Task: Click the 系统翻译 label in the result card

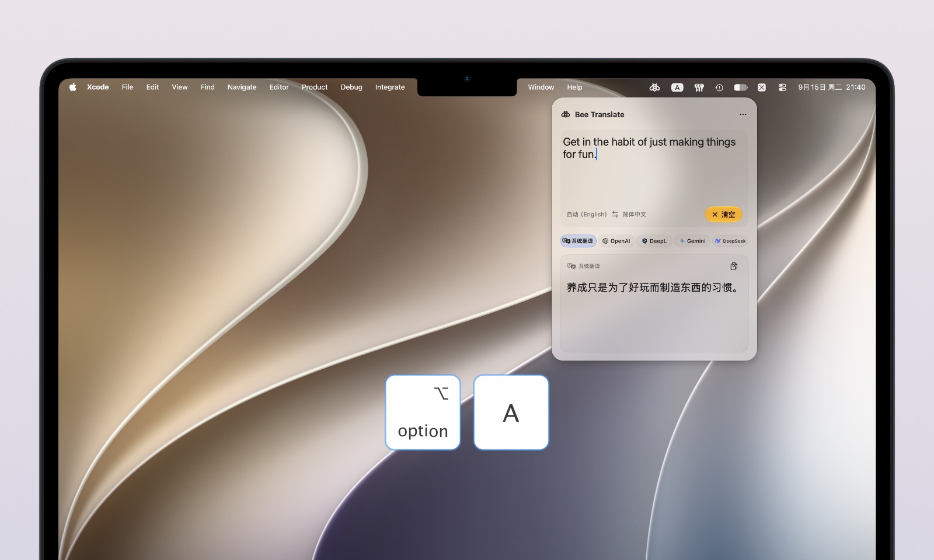Action: [x=589, y=266]
